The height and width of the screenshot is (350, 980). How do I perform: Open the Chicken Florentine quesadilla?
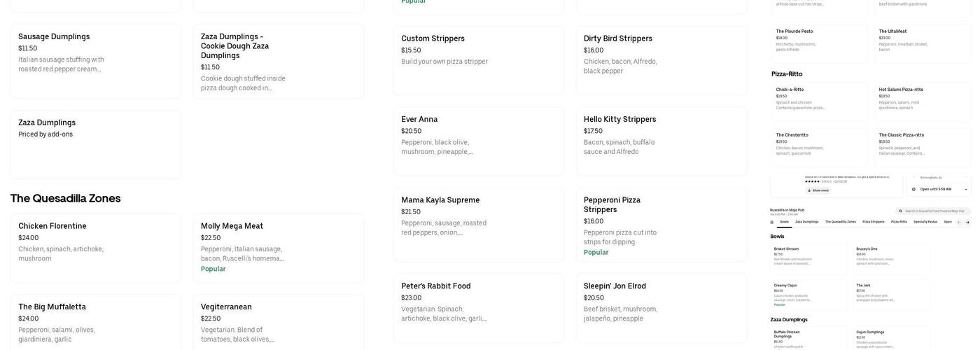tap(96, 248)
